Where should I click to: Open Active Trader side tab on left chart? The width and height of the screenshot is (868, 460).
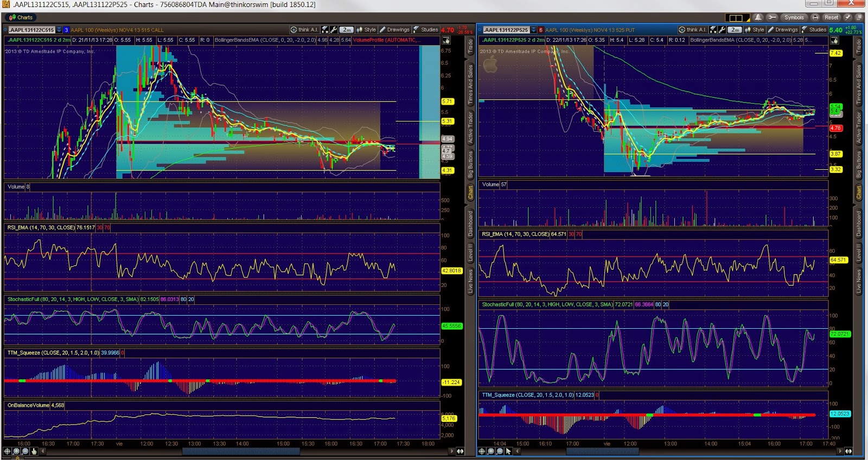pyautogui.click(x=470, y=128)
